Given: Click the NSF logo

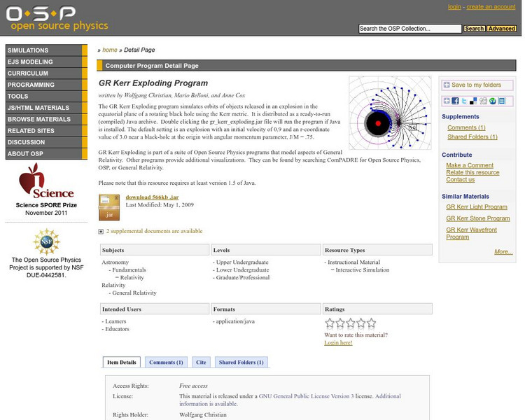Looking at the screenshot, I should click(46, 241).
